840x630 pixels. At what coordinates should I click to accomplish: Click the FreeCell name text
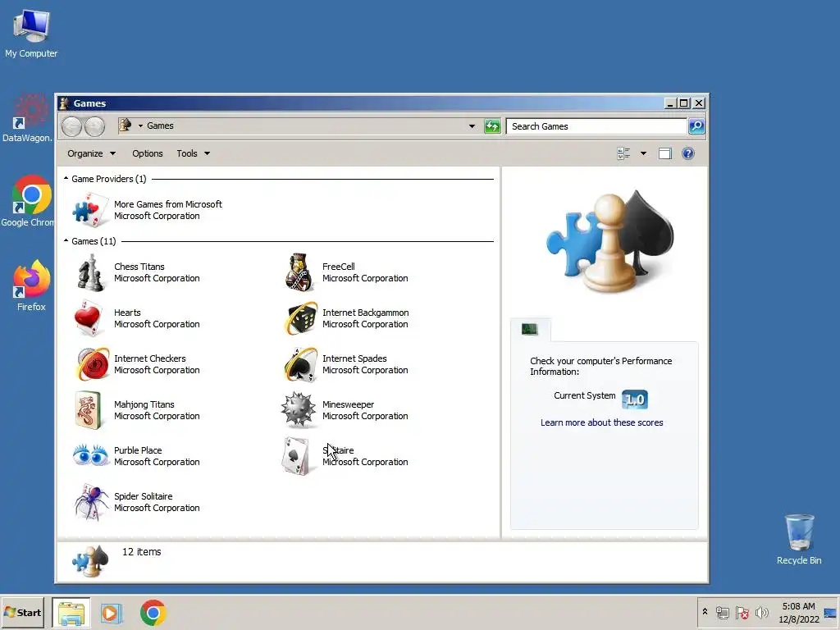tap(339, 267)
